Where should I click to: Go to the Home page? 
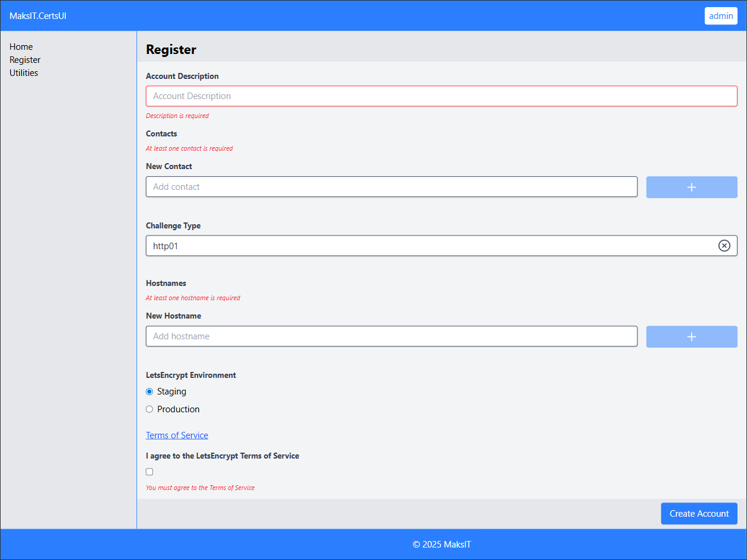(21, 46)
